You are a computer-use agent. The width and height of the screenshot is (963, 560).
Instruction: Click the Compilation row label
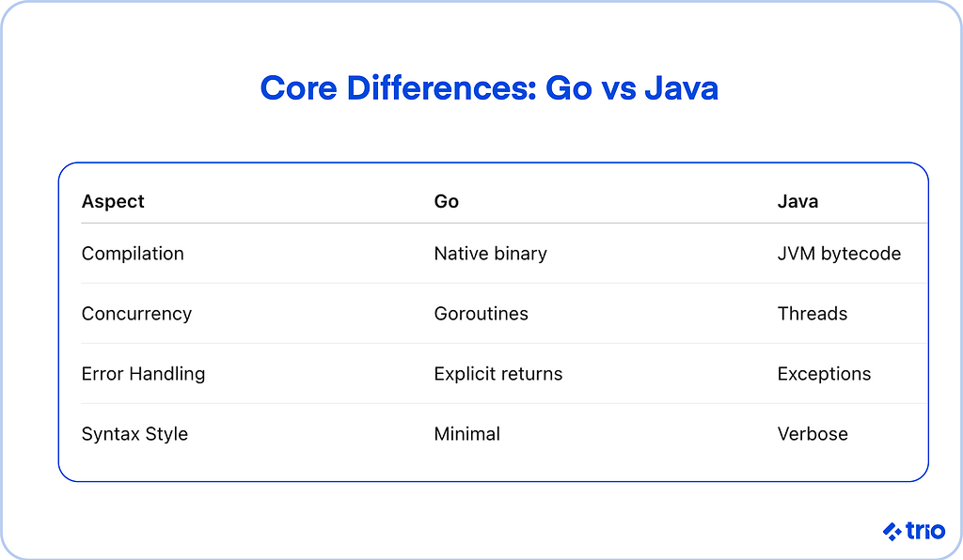tap(133, 254)
